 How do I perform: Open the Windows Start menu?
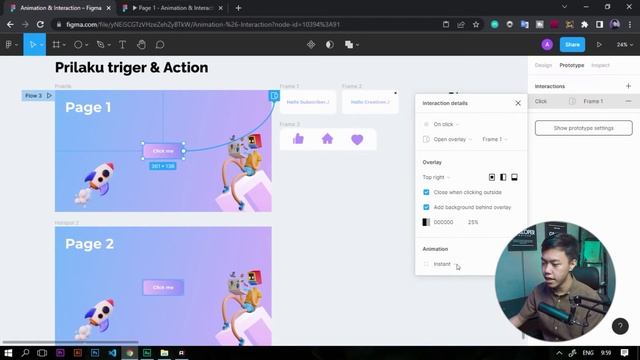(8, 353)
